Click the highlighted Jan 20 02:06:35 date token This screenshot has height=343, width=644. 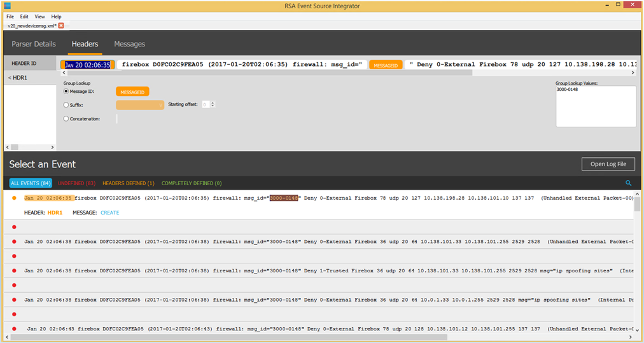87,65
